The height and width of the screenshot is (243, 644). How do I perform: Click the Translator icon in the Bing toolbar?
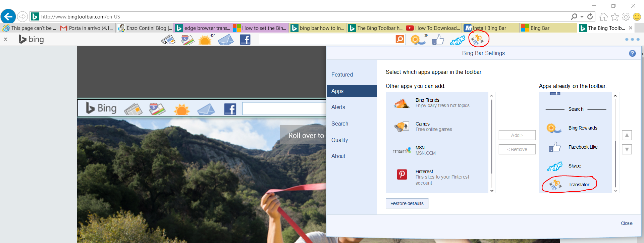click(477, 40)
